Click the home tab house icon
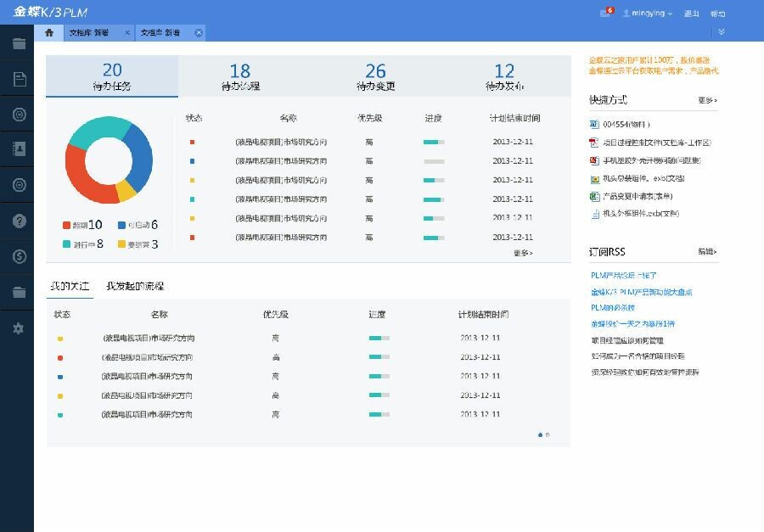The image size is (764, 532). coord(48,32)
